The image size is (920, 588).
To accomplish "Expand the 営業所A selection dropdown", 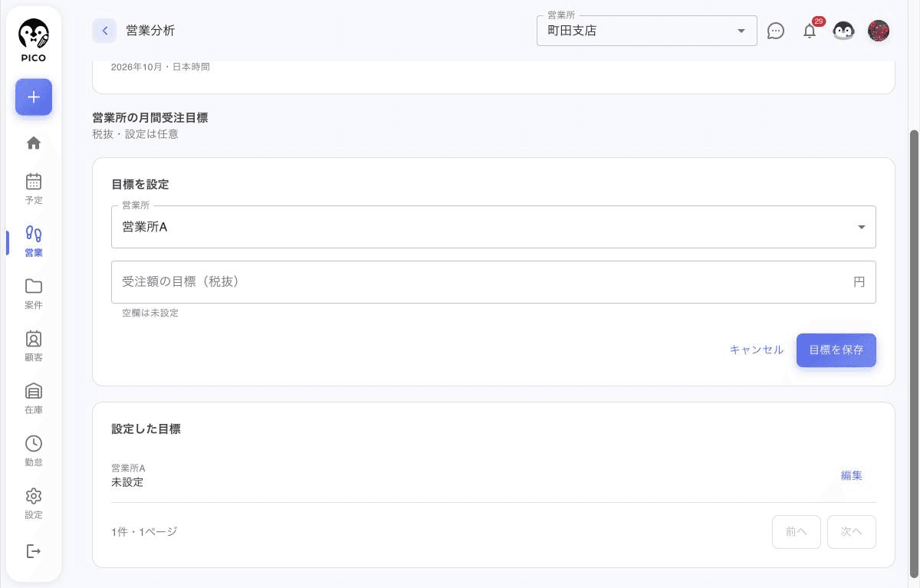I will tap(494, 227).
